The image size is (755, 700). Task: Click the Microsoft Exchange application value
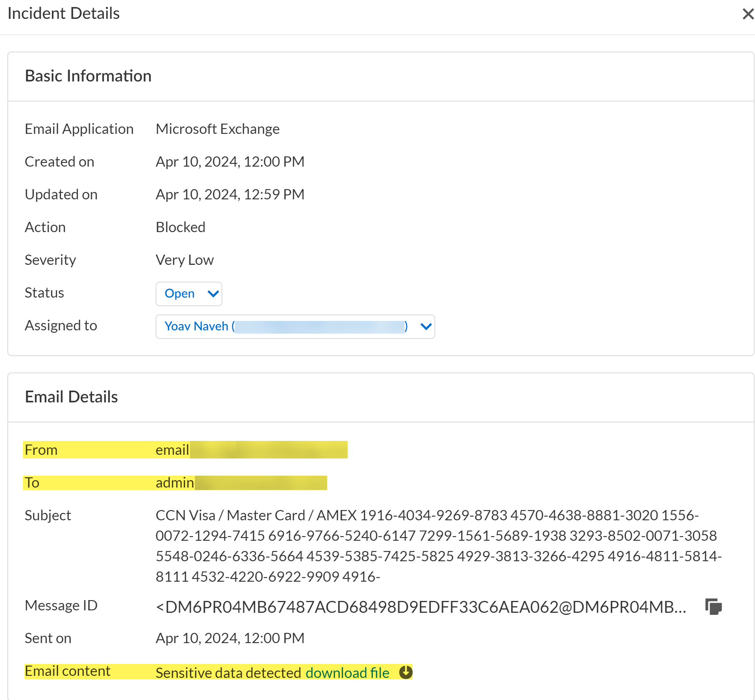tap(217, 129)
